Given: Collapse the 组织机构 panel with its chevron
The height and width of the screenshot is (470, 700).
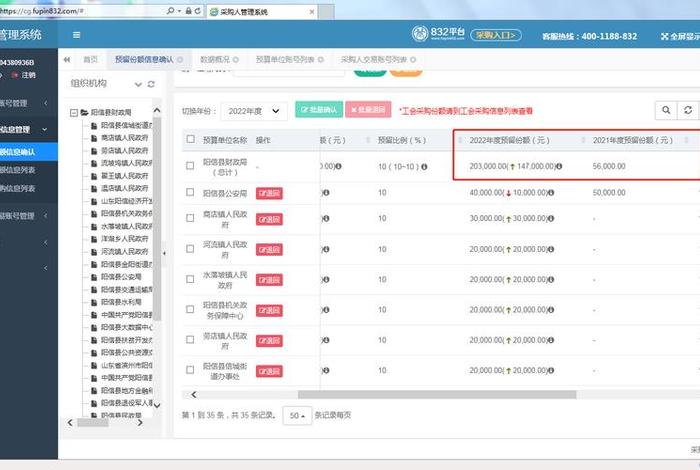Looking at the screenshot, I should coord(138,84).
